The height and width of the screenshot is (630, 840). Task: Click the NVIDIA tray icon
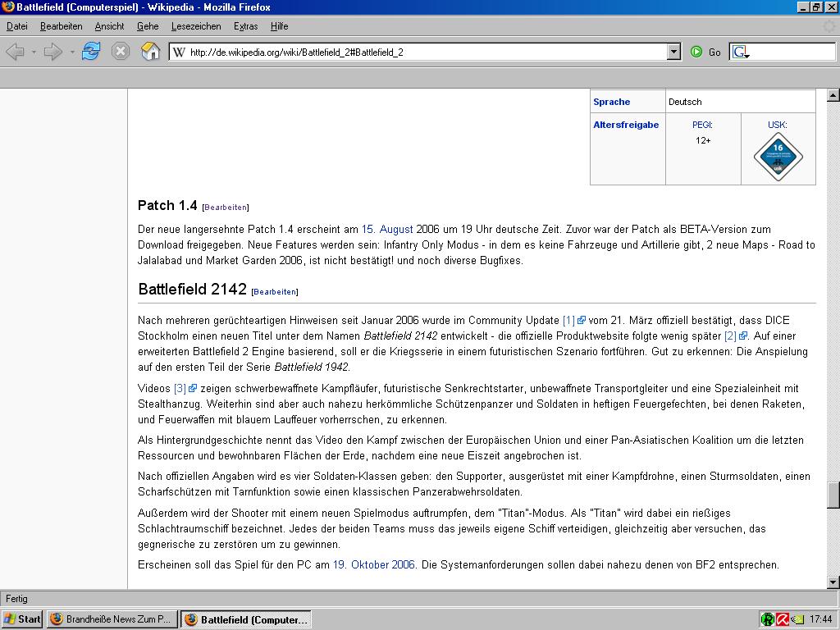[797, 619]
